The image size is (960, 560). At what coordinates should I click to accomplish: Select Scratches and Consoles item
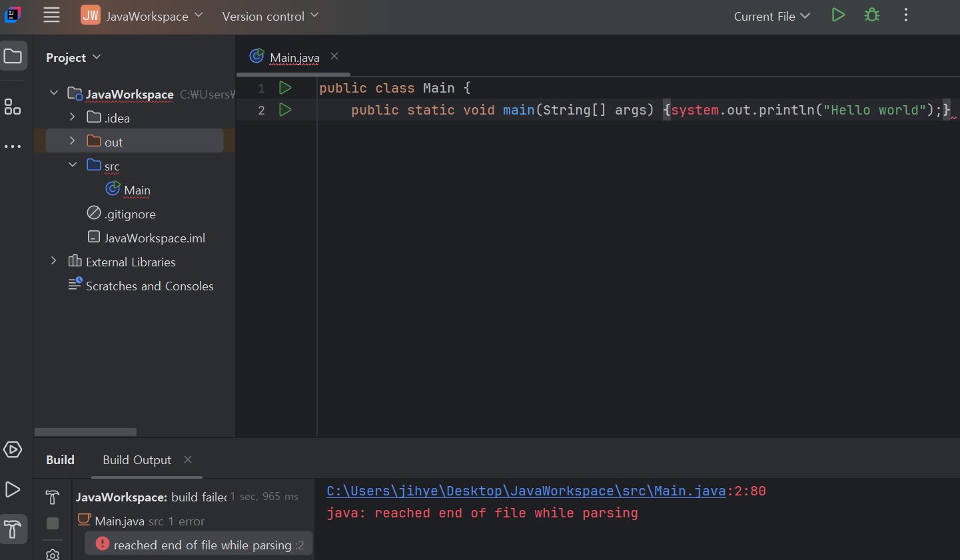150,286
